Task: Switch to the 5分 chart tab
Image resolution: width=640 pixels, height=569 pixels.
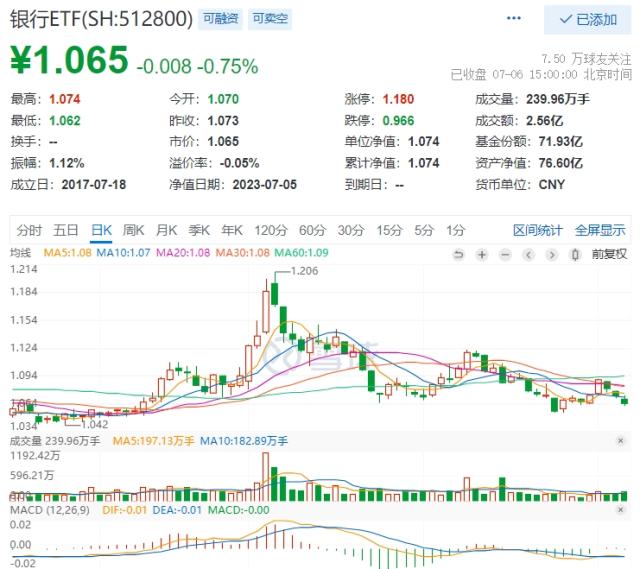Action: pyautogui.click(x=424, y=230)
